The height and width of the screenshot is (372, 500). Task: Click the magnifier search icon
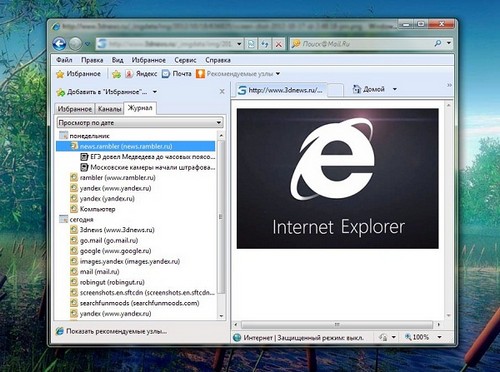point(438,43)
